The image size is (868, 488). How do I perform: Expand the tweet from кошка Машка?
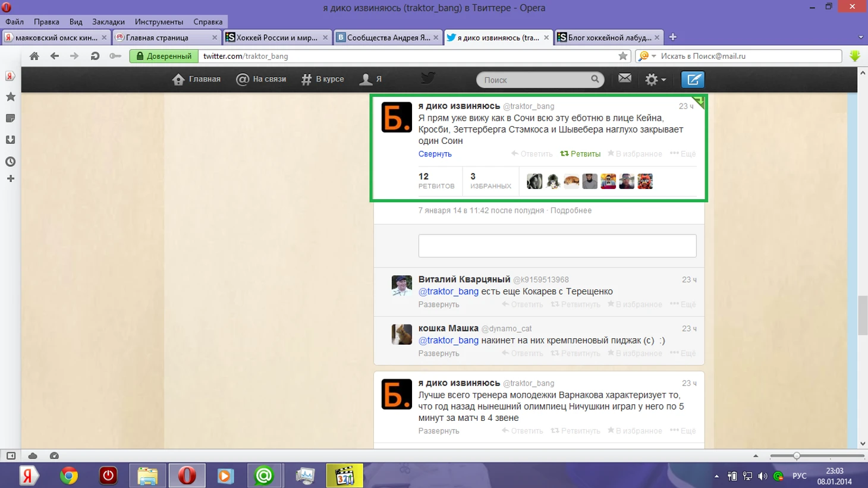point(438,354)
